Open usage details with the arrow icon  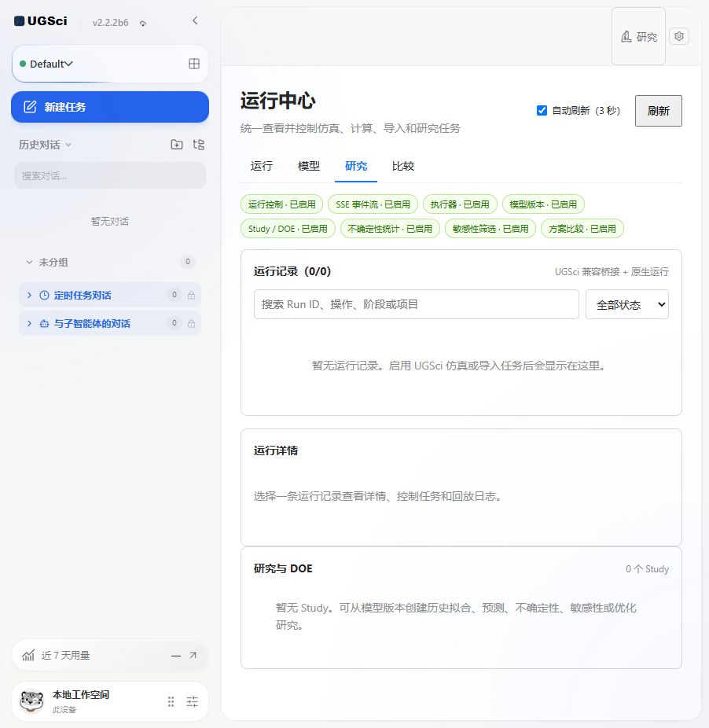click(193, 655)
